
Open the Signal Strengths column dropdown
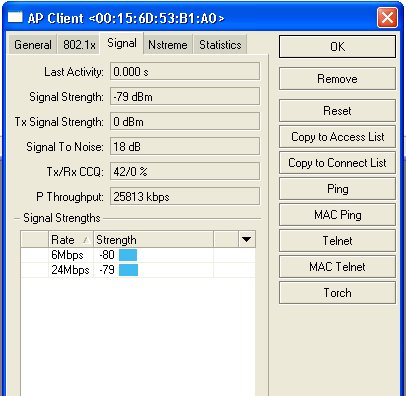pyautogui.click(x=247, y=239)
